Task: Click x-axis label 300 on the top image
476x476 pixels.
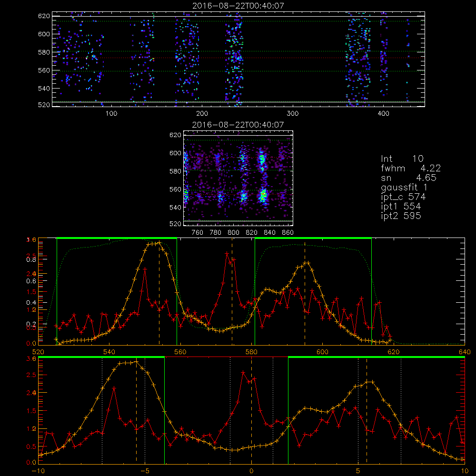Action: coord(293,114)
